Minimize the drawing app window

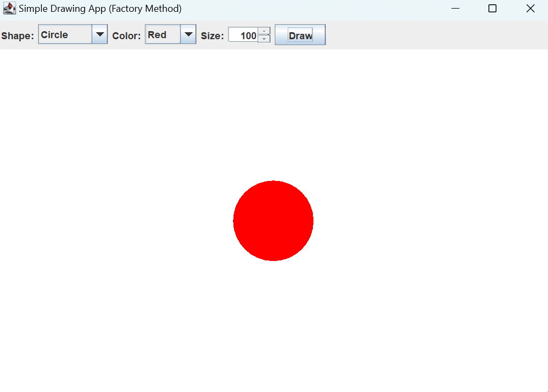(455, 9)
